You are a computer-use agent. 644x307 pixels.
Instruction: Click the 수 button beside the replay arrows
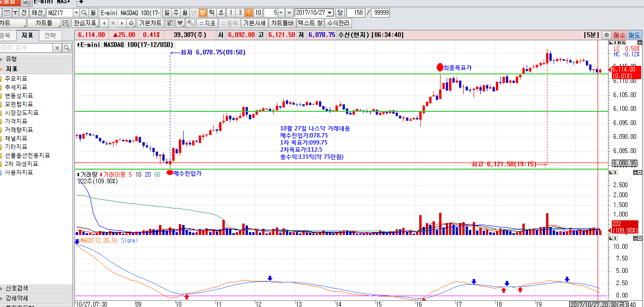click(x=131, y=23)
